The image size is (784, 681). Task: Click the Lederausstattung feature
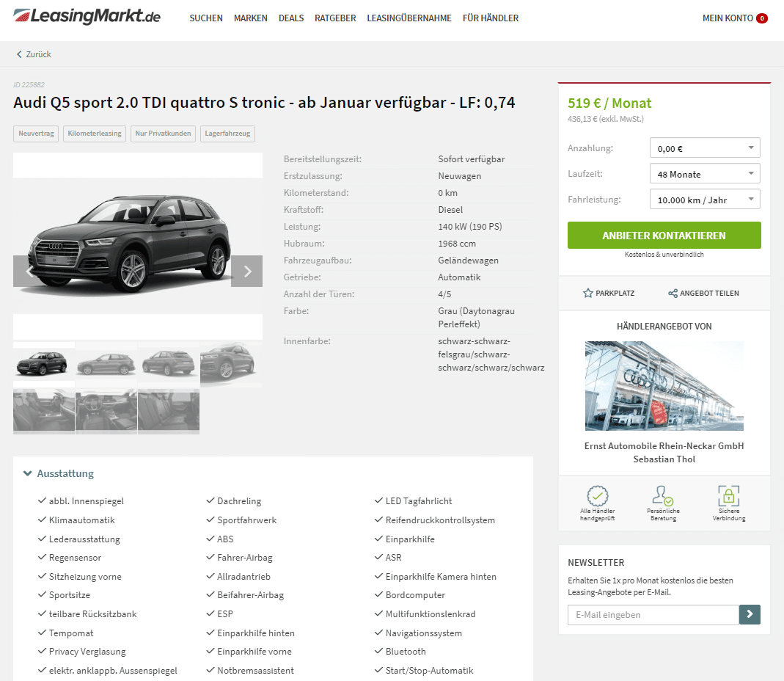point(84,539)
